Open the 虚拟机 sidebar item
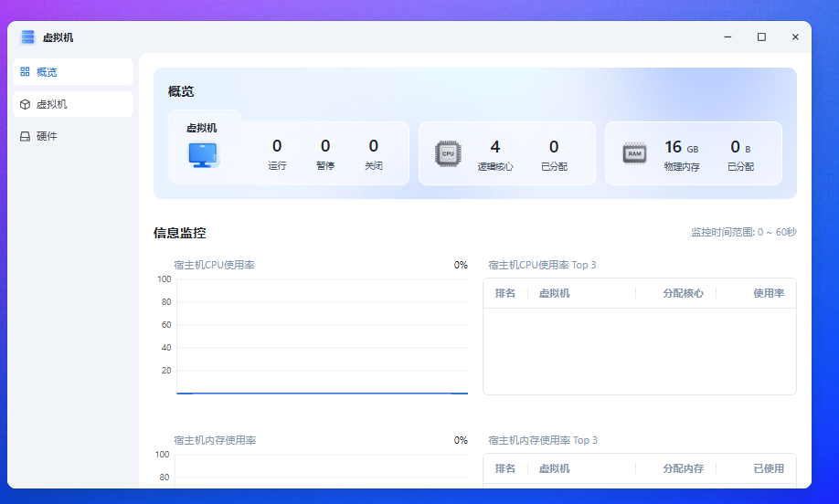 point(73,104)
